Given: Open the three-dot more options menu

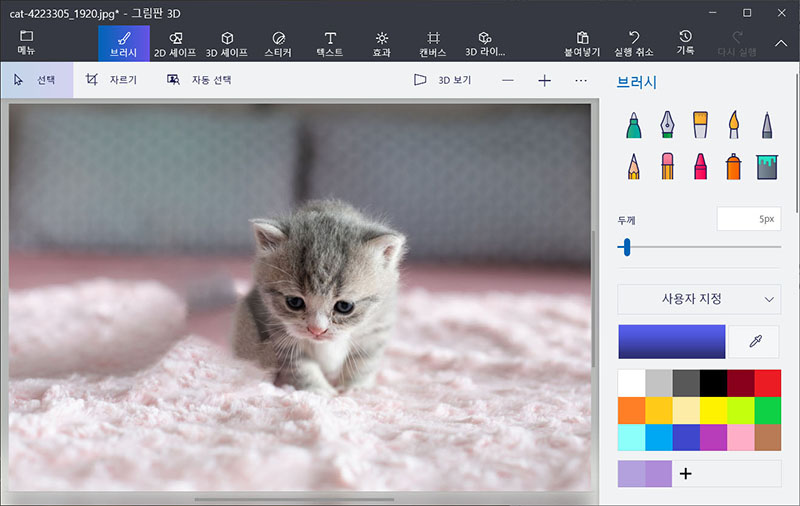Looking at the screenshot, I should [581, 81].
